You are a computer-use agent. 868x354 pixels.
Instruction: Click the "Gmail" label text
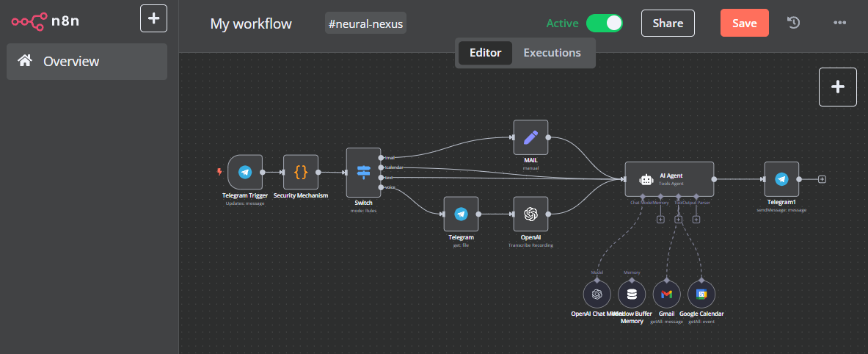[666, 314]
